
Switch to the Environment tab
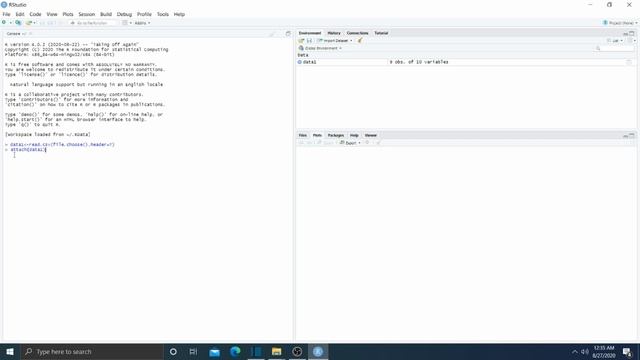click(310, 33)
